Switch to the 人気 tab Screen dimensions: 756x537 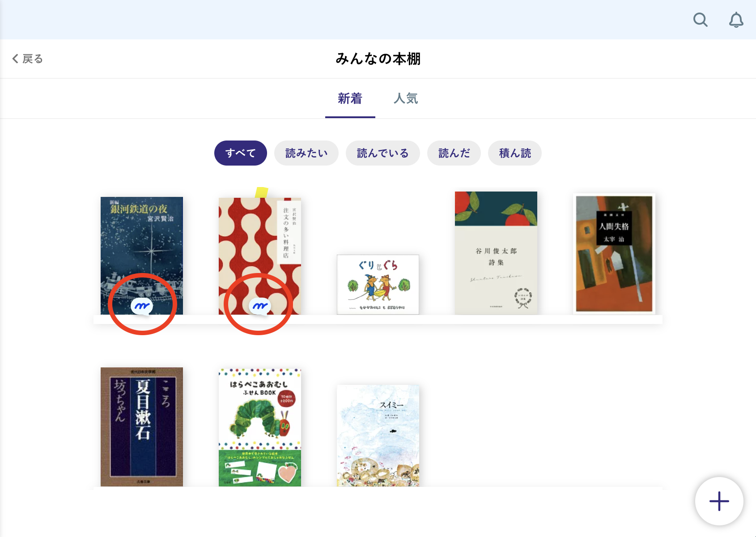[x=406, y=98]
